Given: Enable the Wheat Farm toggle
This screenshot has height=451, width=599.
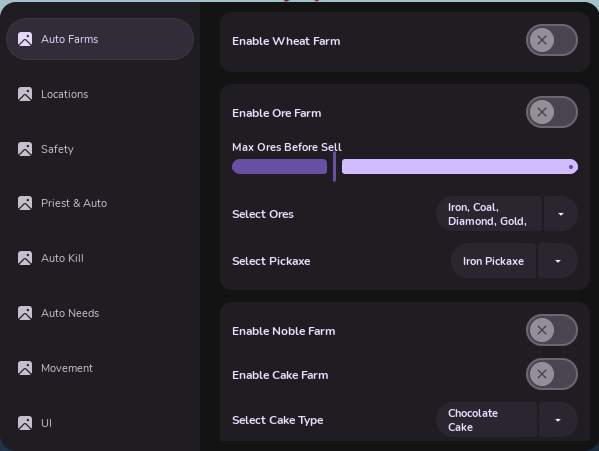Looking at the screenshot, I should pyautogui.click(x=552, y=40).
